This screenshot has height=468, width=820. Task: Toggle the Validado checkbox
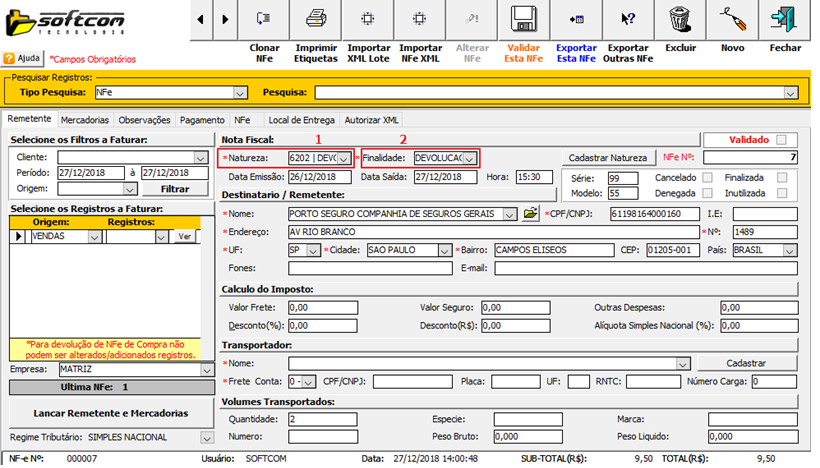click(781, 140)
